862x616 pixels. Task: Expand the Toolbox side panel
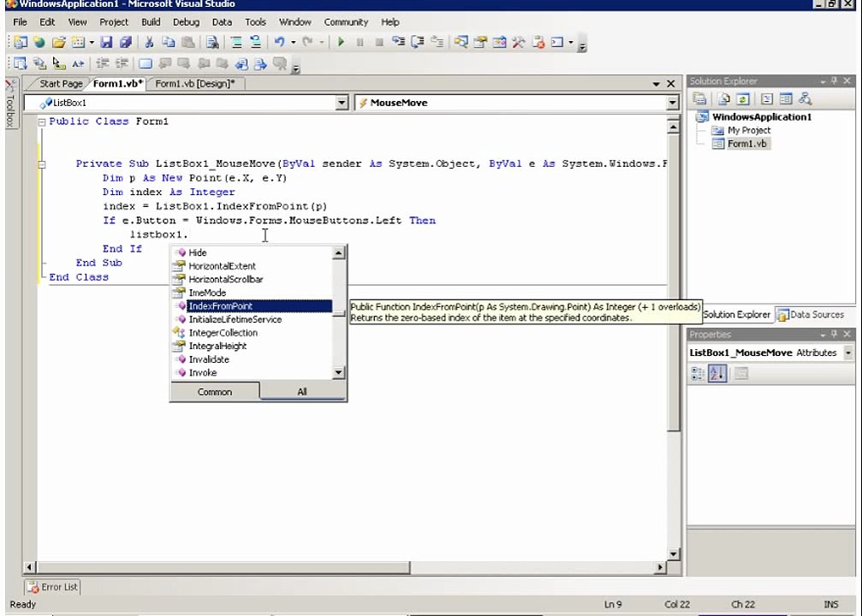tap(11, 104)
